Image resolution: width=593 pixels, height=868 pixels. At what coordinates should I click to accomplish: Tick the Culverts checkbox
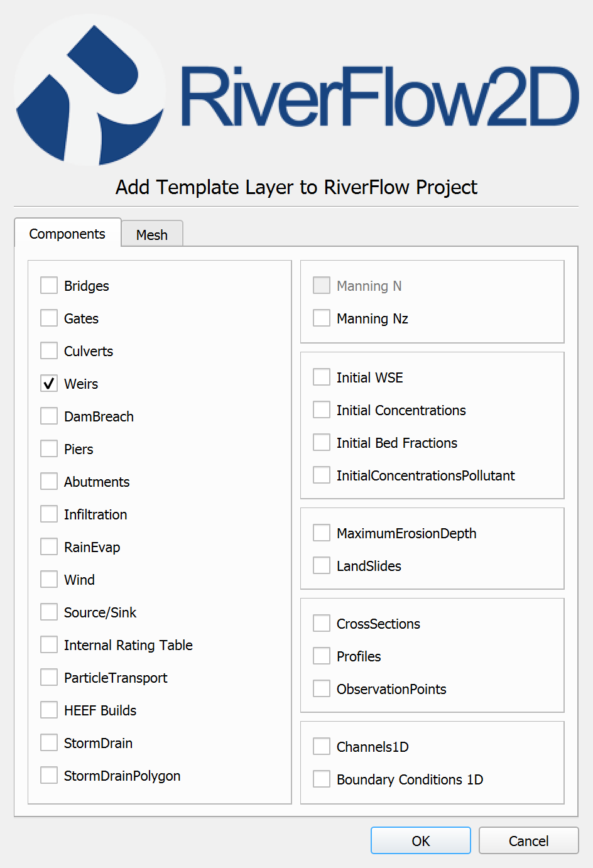(49, 351)
